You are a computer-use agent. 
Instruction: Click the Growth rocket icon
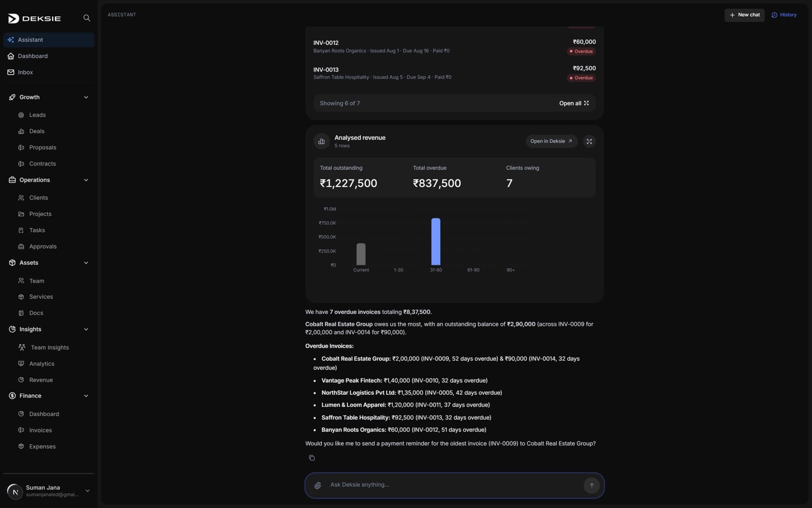12,97
